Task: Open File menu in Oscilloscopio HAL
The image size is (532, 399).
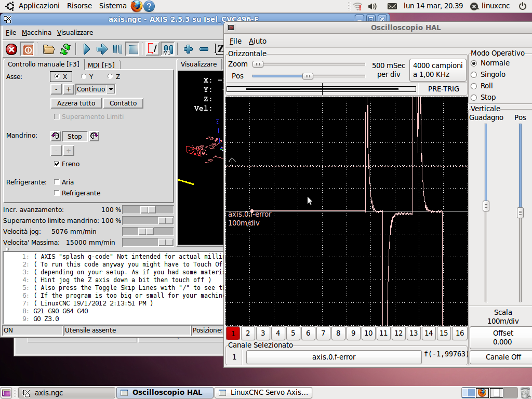Action: click(235, 41)
